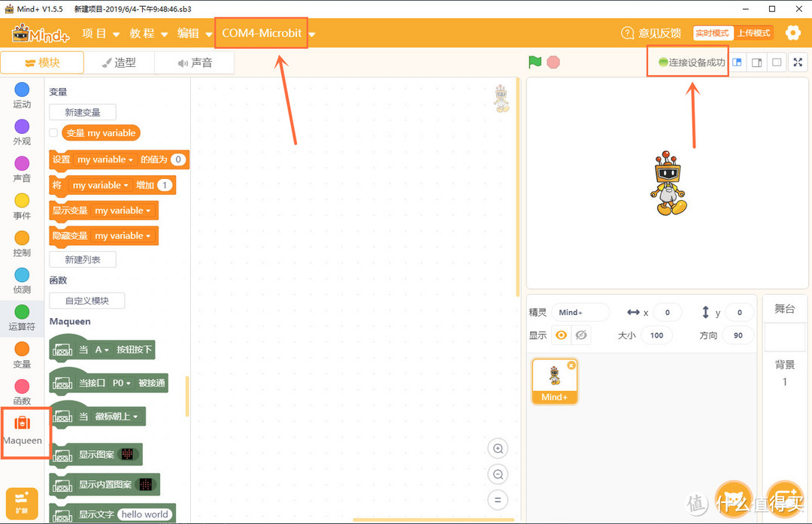Open the 项目 project menu

[101, 34]
